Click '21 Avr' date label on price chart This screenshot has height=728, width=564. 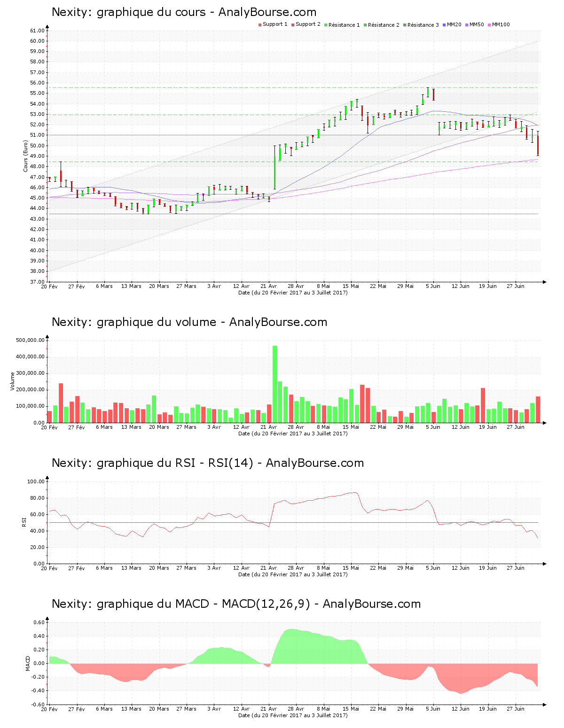[269, 286]
